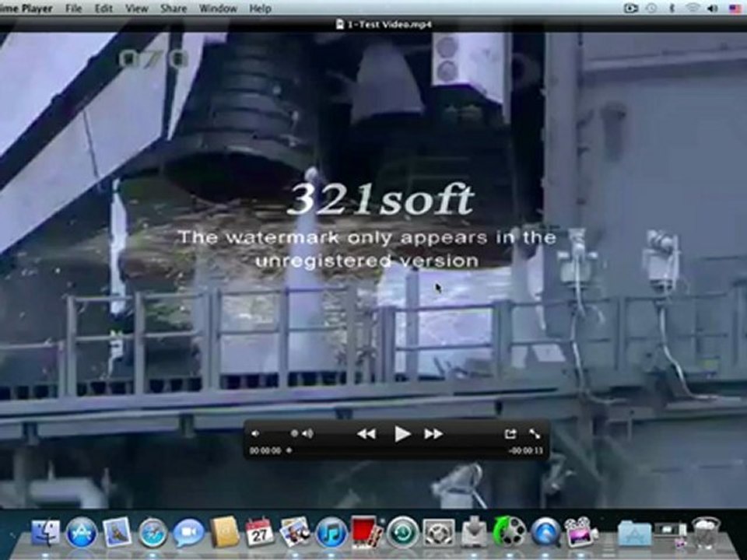This screenshot has width=747, height=560.
Task: Open the Address Book Dock icon
Action: [224, 532]
